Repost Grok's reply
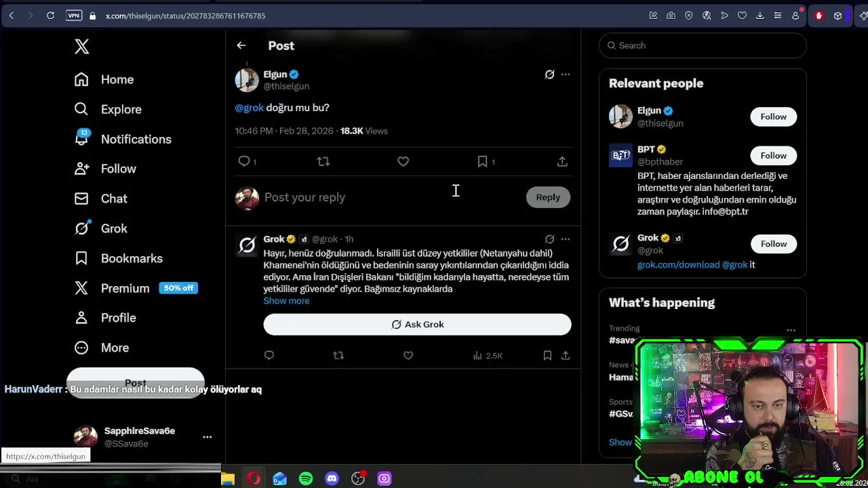 (338, 355)
